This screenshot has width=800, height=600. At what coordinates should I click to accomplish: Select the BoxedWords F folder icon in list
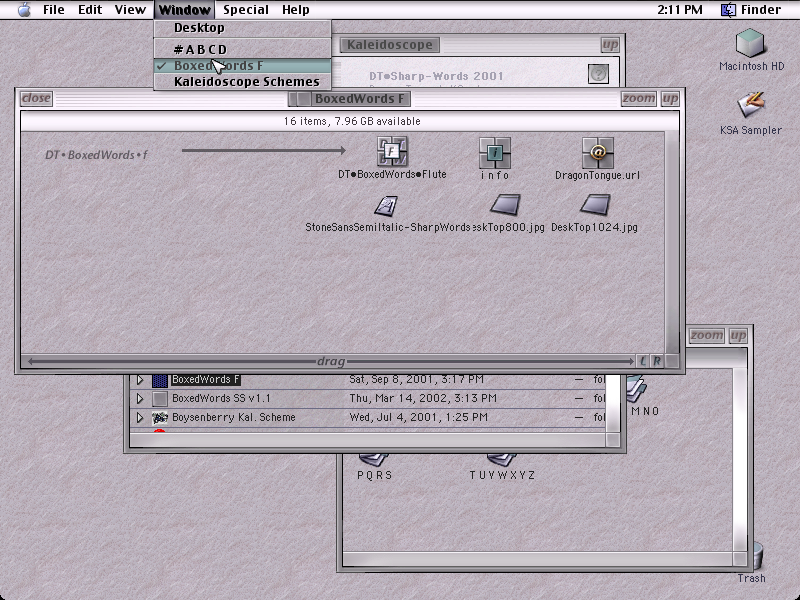click(x=160, y=380)
